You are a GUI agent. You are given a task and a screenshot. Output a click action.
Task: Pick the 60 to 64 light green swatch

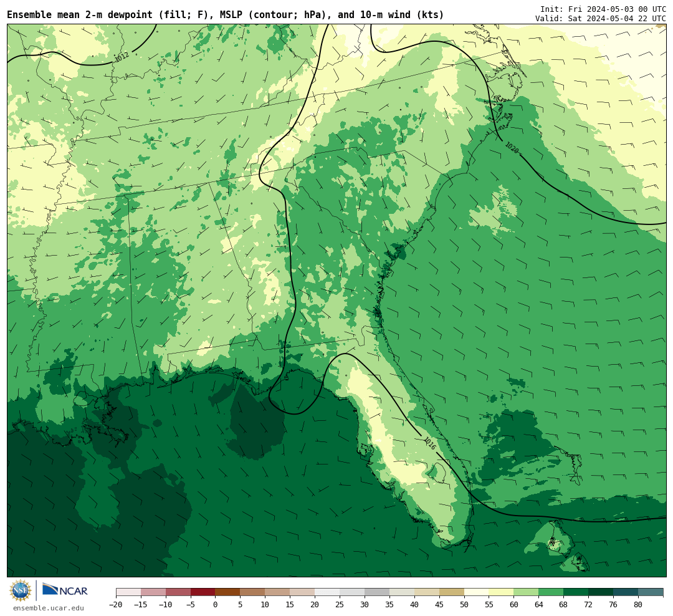[x=527, y=592]
